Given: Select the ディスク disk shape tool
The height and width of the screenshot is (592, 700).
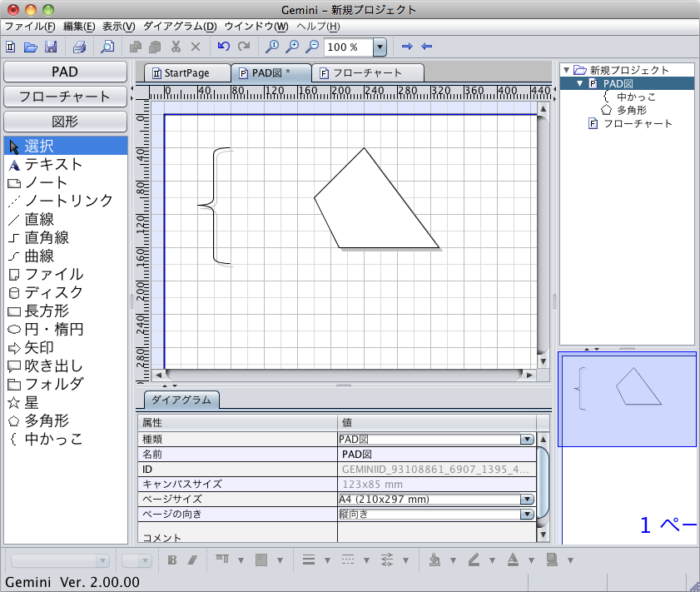Looking at the screenshot, I should coord(66,292).
